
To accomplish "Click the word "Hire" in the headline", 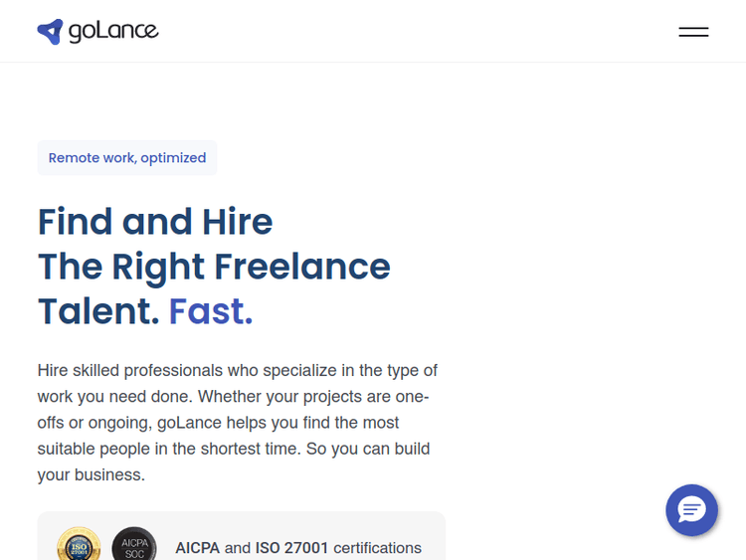I will click(237, 221).
